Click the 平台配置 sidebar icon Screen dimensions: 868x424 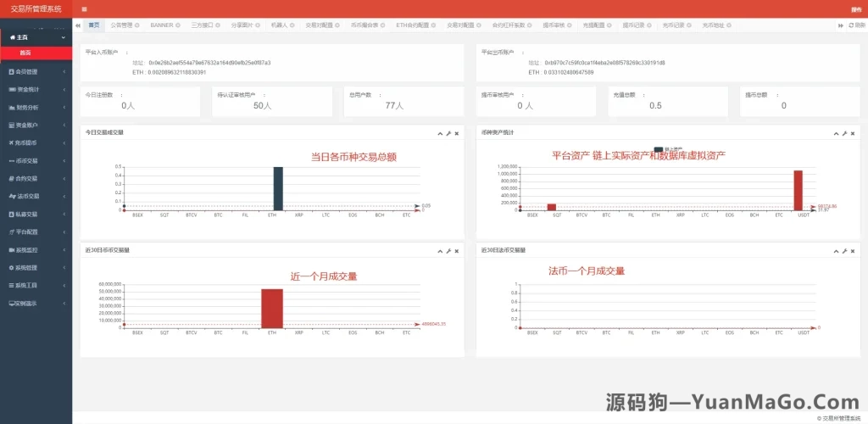point(12,232)
